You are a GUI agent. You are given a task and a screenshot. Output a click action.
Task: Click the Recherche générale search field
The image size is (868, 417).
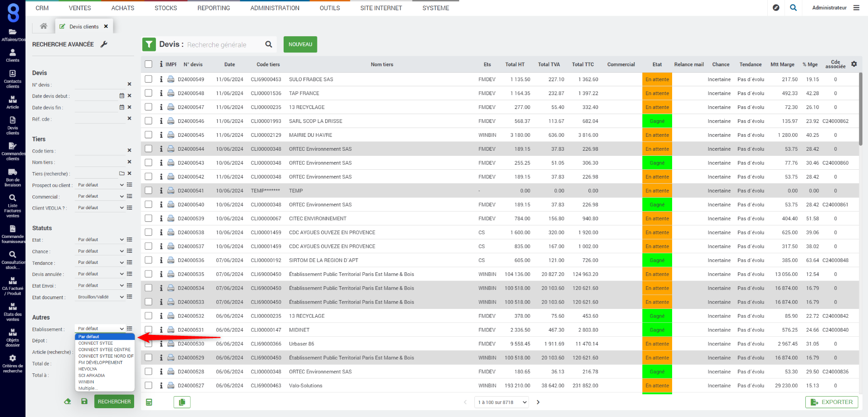click(x=223, y=45)
